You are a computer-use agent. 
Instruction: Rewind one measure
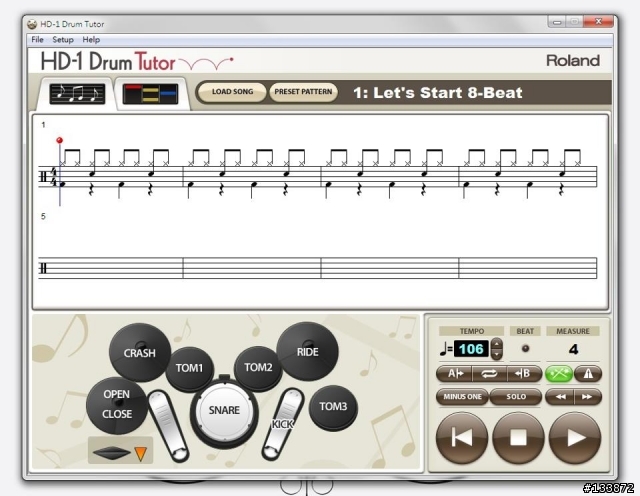560,397
